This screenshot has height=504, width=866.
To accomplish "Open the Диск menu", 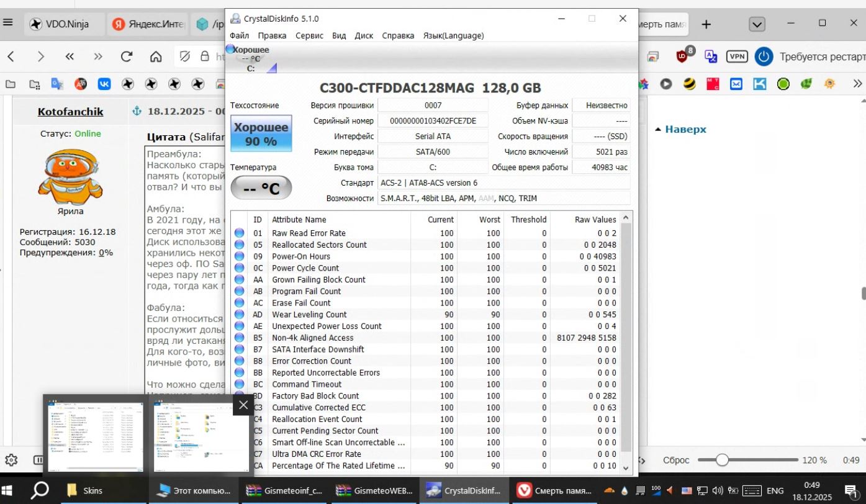I will coord(364,35).
